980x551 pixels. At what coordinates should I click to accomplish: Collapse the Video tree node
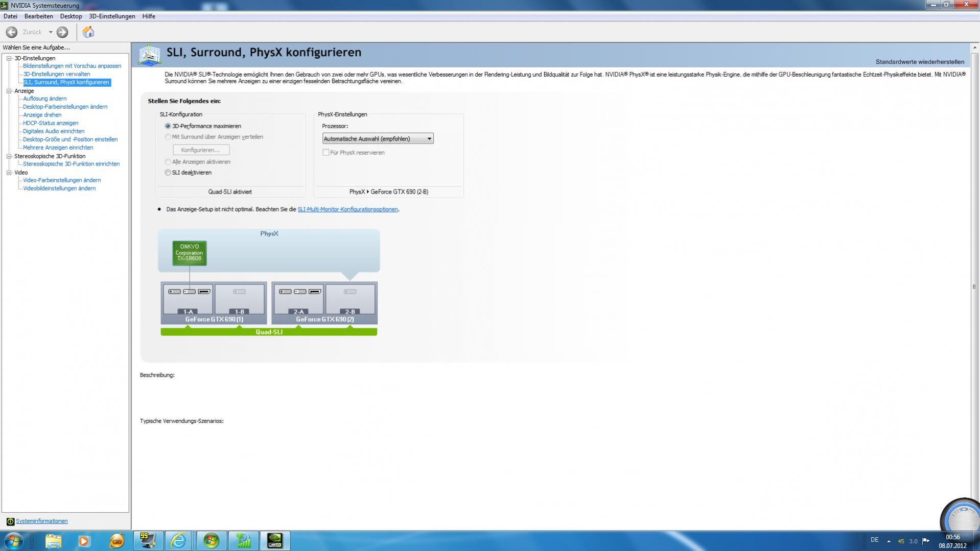(9, 173)
